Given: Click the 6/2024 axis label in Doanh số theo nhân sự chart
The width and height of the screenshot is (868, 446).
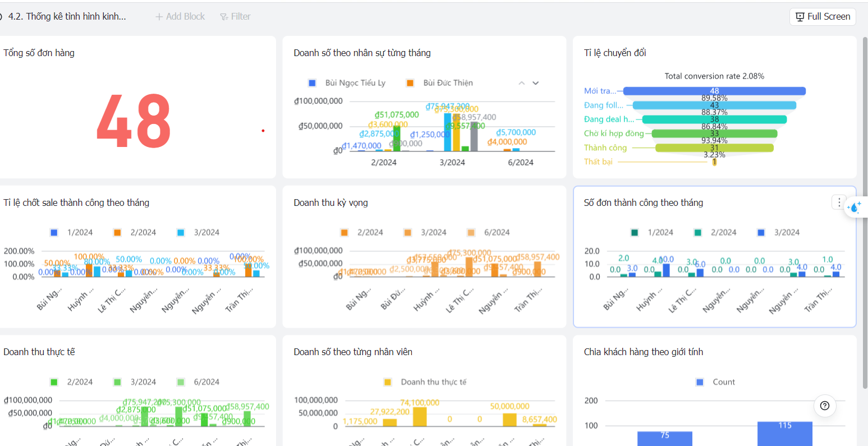Looking at the screenshot, I should [x=521, y=163].
